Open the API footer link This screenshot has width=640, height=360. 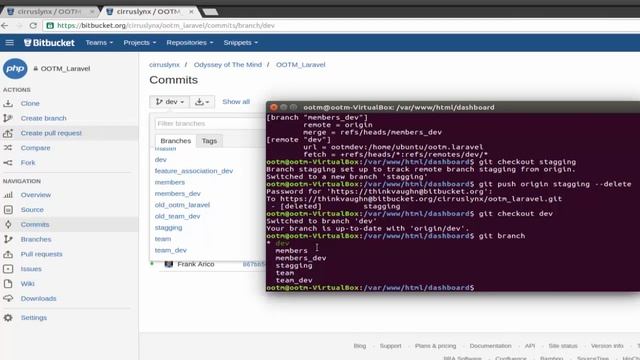(x=530, y=346)
